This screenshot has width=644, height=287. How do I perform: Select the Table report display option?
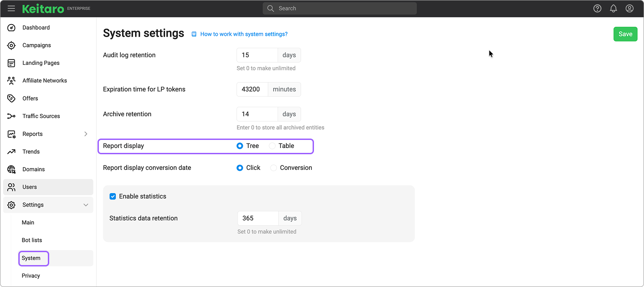272,146
